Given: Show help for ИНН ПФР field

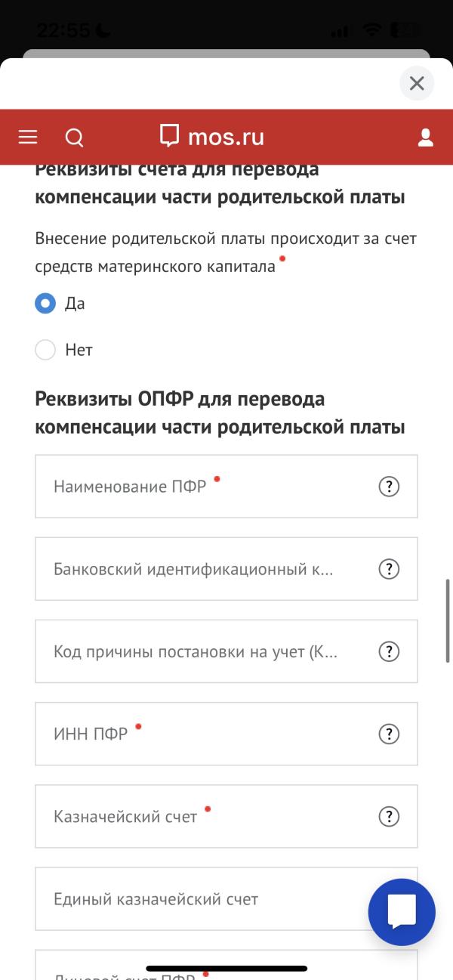Looking at the screenshot, I should click(388, 734).
